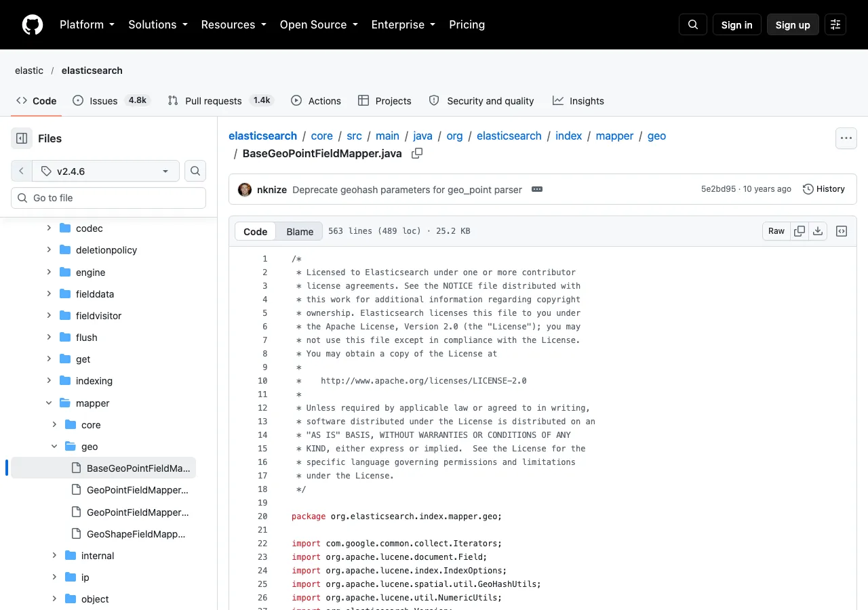Open the elasticsearch repository link
The height and width of the screenshot is (610, 868).
point(92,70)
